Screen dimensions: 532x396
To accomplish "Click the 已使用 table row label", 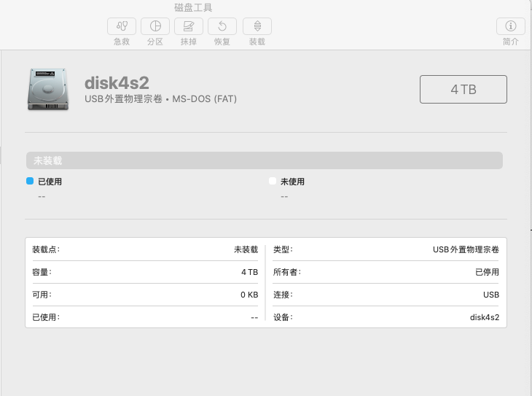I will (x=46, y=317).
